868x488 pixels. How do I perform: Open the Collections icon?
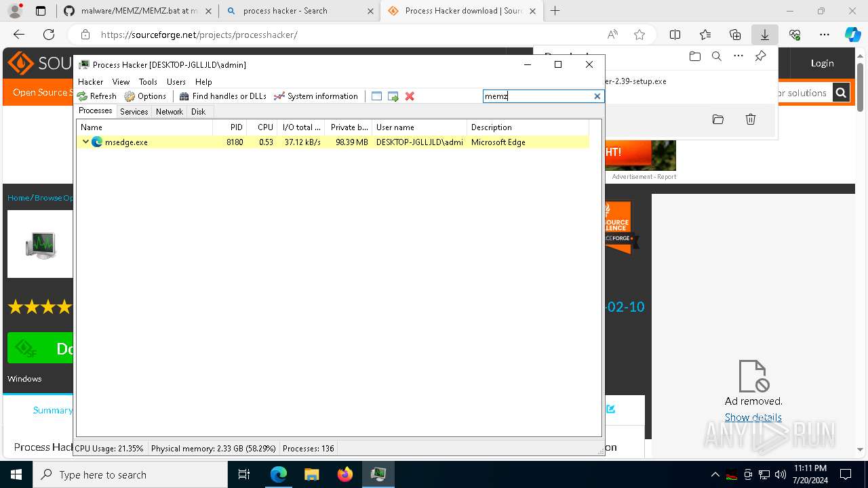(x=735, y=35)
